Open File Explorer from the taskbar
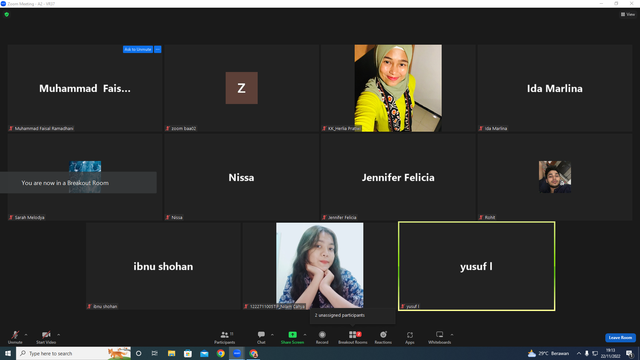The width and height of the screenshot is (640, 360). click(171, 353)
